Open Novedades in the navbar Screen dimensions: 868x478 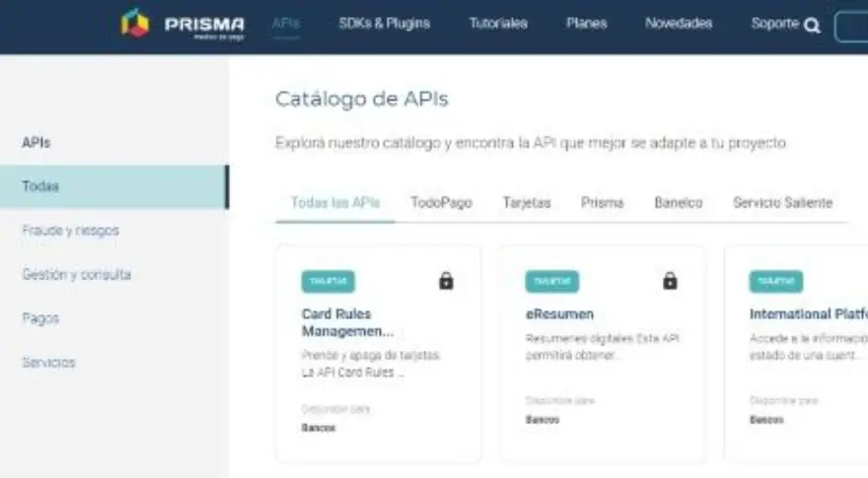point(679,24)
